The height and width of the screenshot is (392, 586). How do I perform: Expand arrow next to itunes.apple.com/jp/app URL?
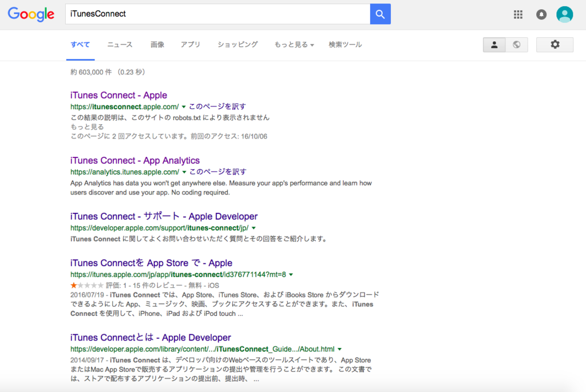pyautogui.click(x=291, y=275)
